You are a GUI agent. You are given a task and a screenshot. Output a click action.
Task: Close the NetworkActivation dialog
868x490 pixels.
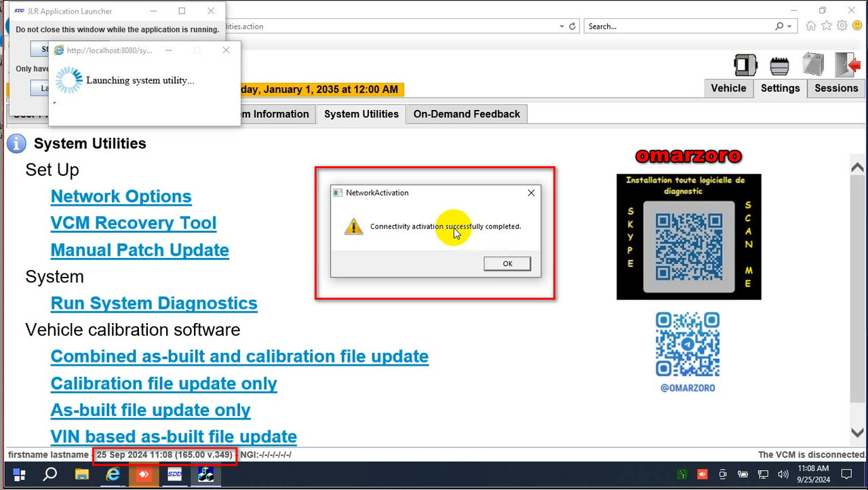pyautogui.click(x=531, y=193)
